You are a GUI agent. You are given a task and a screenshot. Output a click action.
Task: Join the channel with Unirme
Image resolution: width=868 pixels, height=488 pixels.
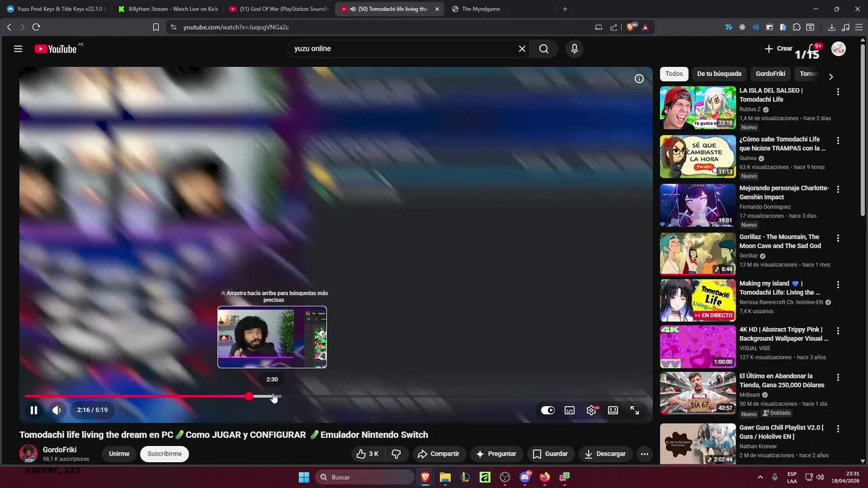click(x=119, y=454)
